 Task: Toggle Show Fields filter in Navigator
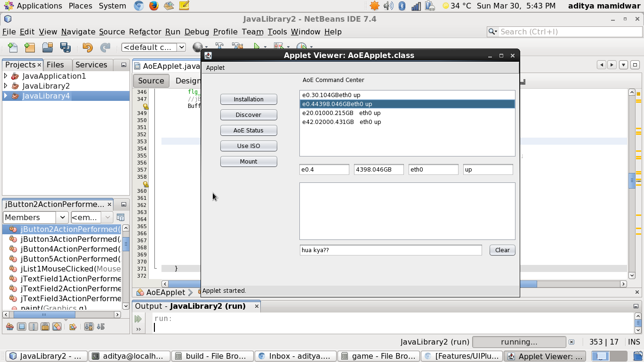point(22,327)
